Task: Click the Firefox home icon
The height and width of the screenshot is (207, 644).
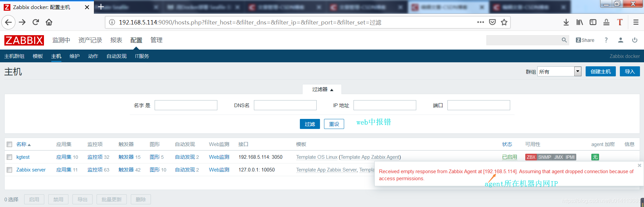Action: click(x=49, y=22)
